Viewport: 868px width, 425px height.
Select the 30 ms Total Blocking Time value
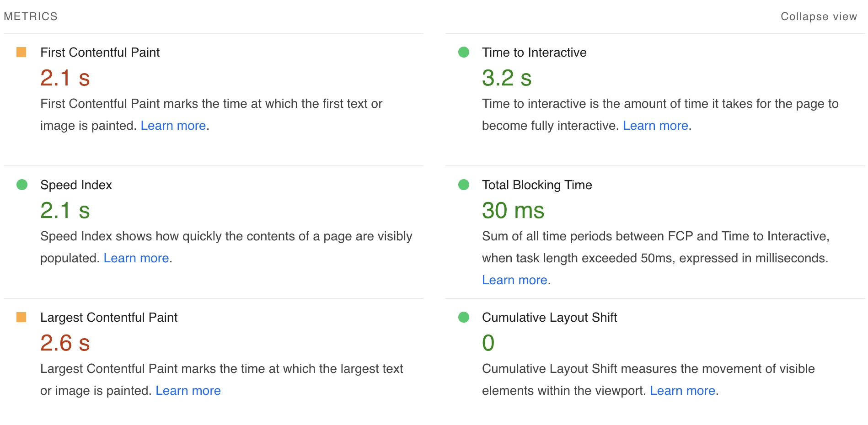click(x=513, y=211)
